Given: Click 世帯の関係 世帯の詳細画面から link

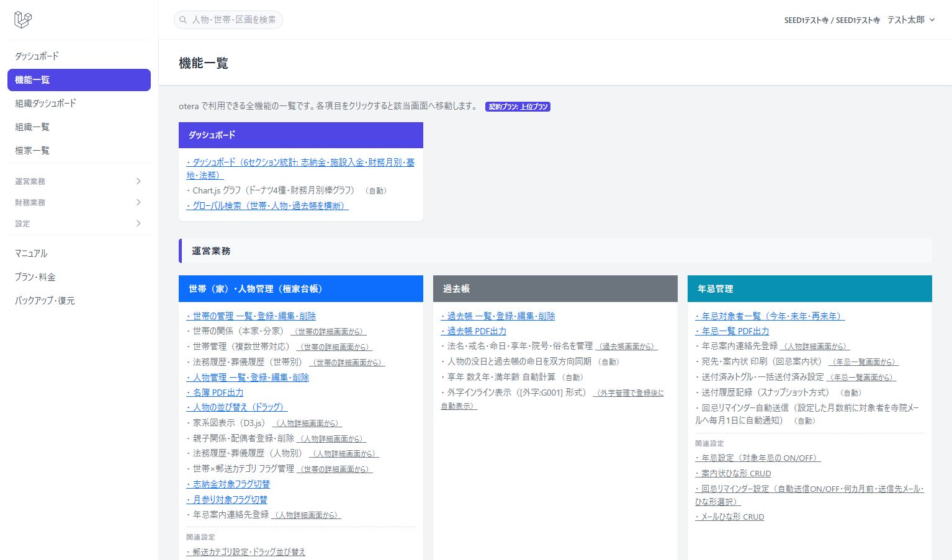Looking at the screenshot, I should [x=328, y=332].
